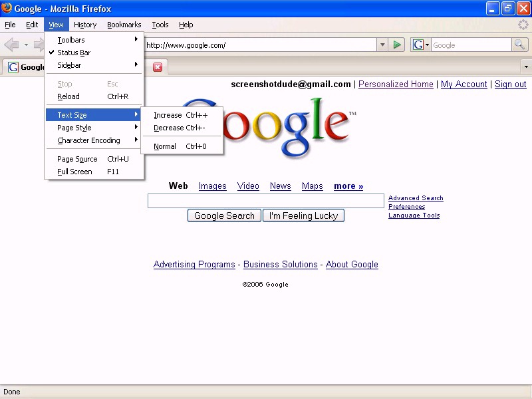532x399 pixels.
Task: Click the red close tab button
Action: pos(158,67)
